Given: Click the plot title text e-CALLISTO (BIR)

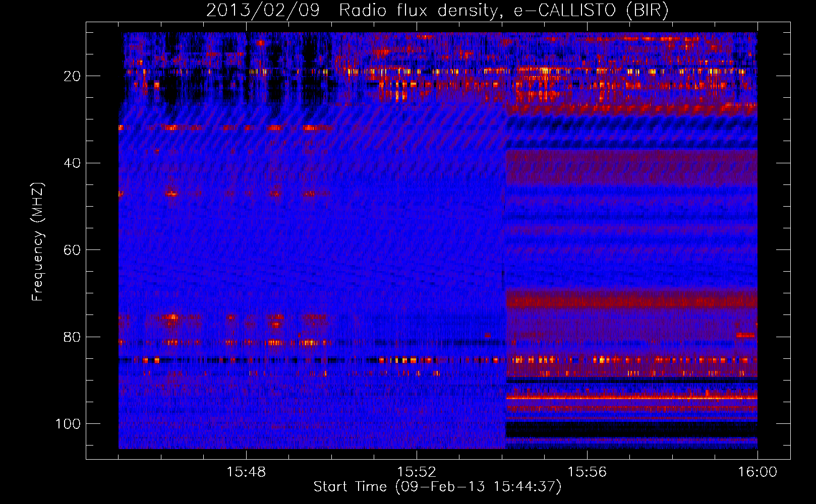Looking at the screenshot, I should click(x=591, y=11).
